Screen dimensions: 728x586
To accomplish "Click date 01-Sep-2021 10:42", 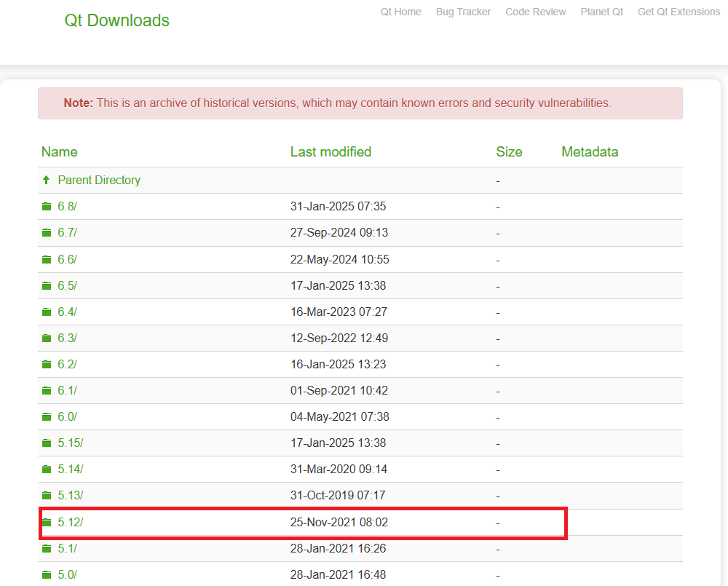I will tap(339, 390).
